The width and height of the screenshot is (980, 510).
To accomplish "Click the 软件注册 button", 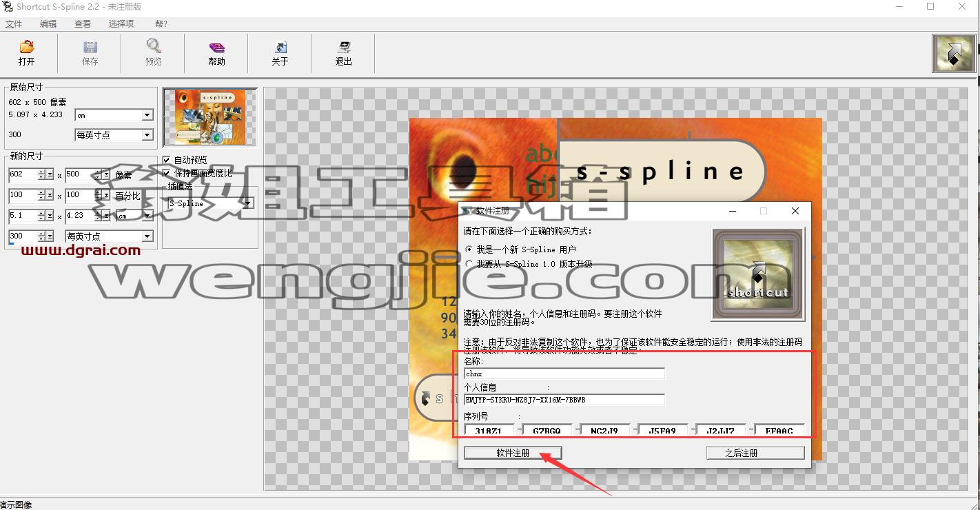I will click(x=513, y=453).
